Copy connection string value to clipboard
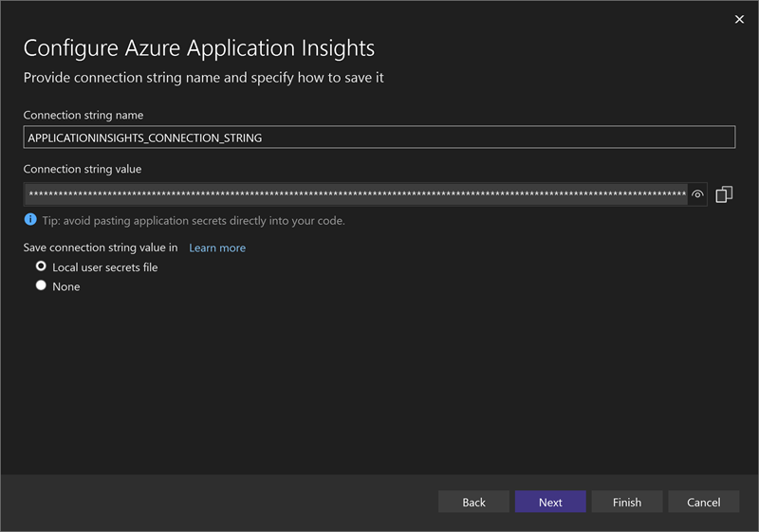Viewport: 759px width, 532px height. tap(724, 194)
